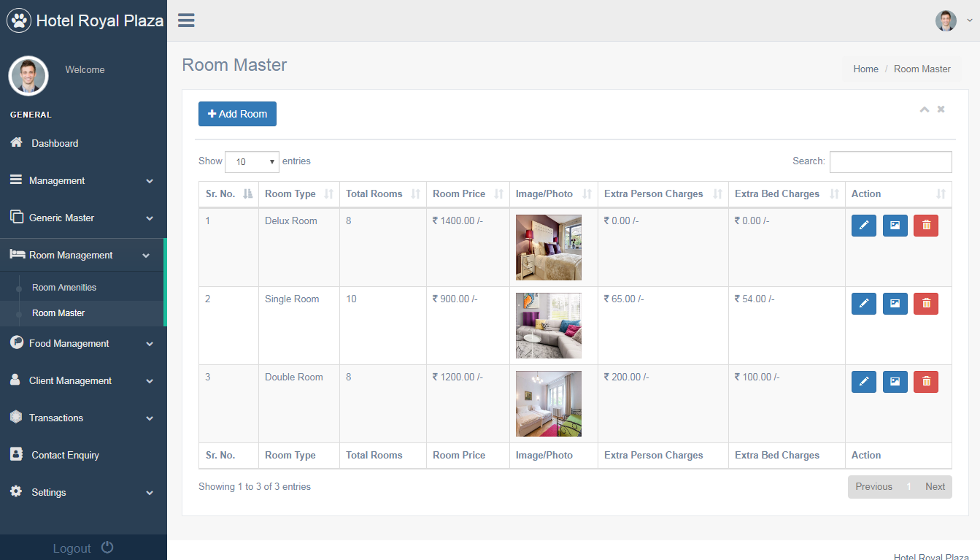980x560 pixels.
Task: Collapse the panel with the up chevron
Action: [x=925, y=110]
